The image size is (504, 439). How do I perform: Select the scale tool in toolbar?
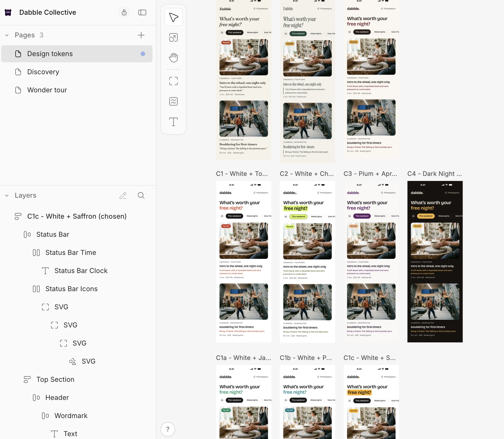[x=173, y=37]
